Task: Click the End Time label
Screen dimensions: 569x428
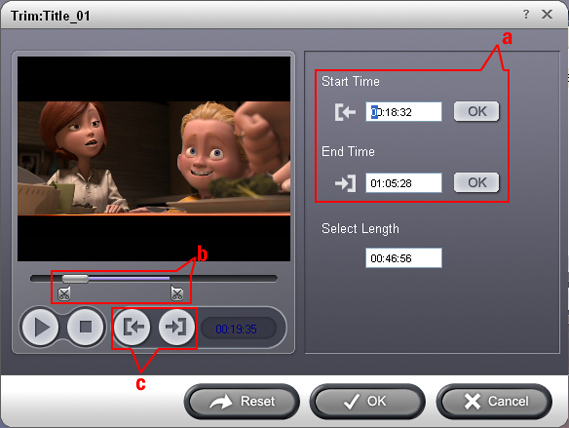Action: [x=348, y=151]
